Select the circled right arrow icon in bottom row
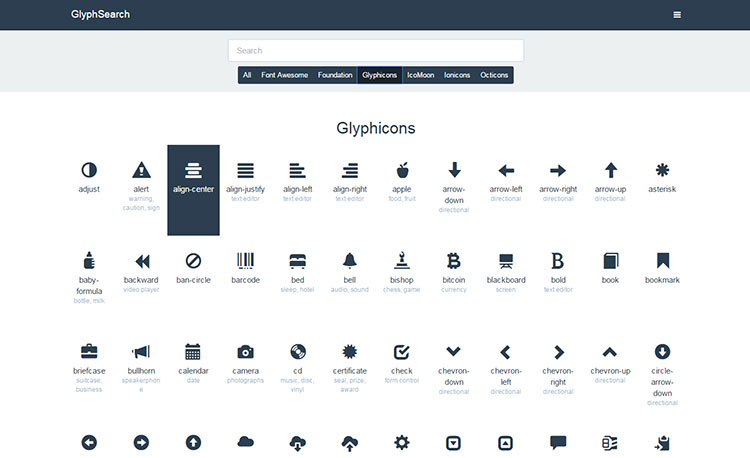Screen dimensions: 750x458 141,442
